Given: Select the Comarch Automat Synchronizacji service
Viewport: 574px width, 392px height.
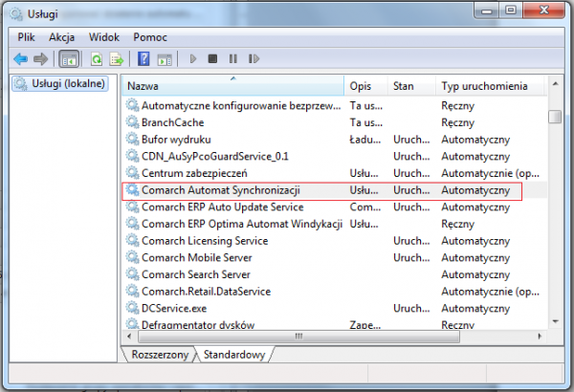Looking at the screenshot, I should 221,190.
